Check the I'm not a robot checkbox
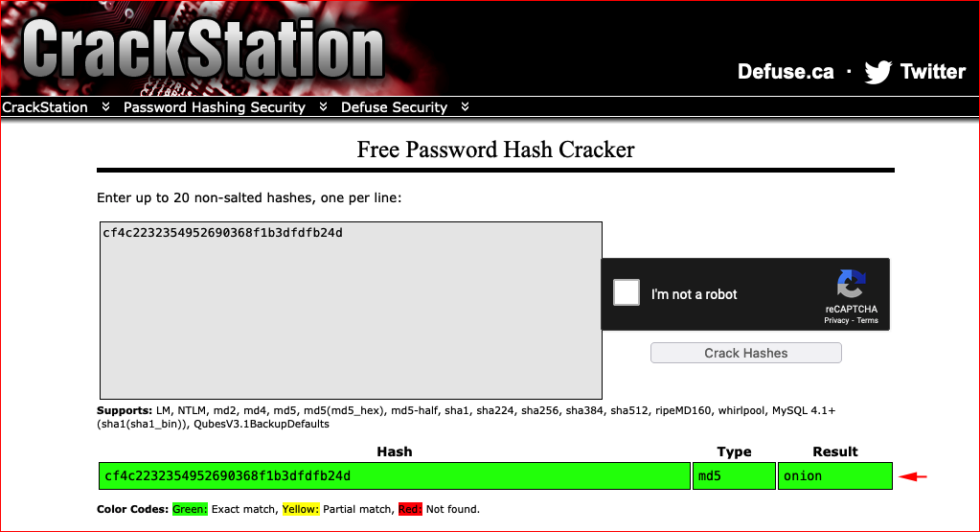The width and height of the screenshot is (980, 532). 627,292
